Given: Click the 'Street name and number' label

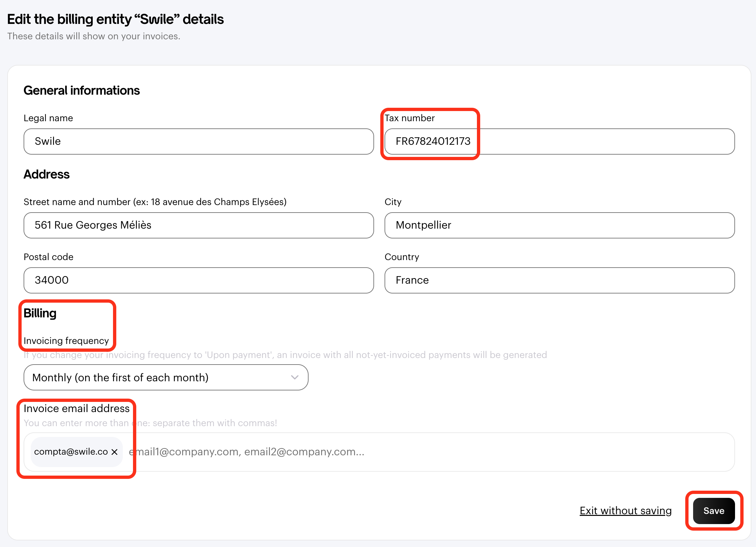Looking at the screenshot, I should [155, 202].
